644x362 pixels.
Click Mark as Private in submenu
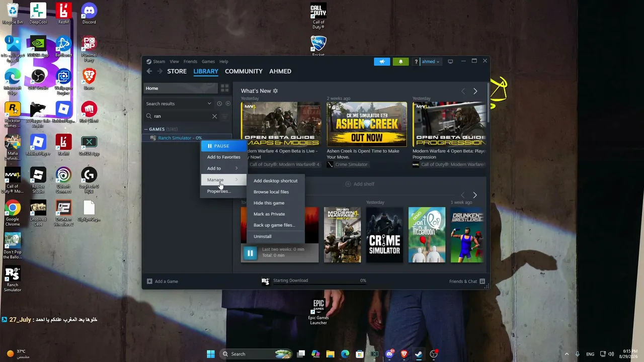click(x=269, y=214)
